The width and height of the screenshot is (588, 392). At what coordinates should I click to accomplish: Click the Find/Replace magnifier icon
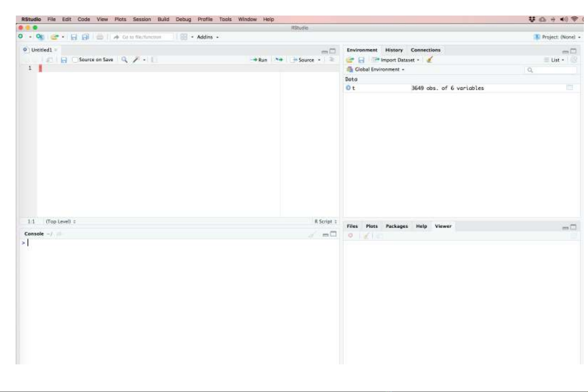[x=124, y=60]
